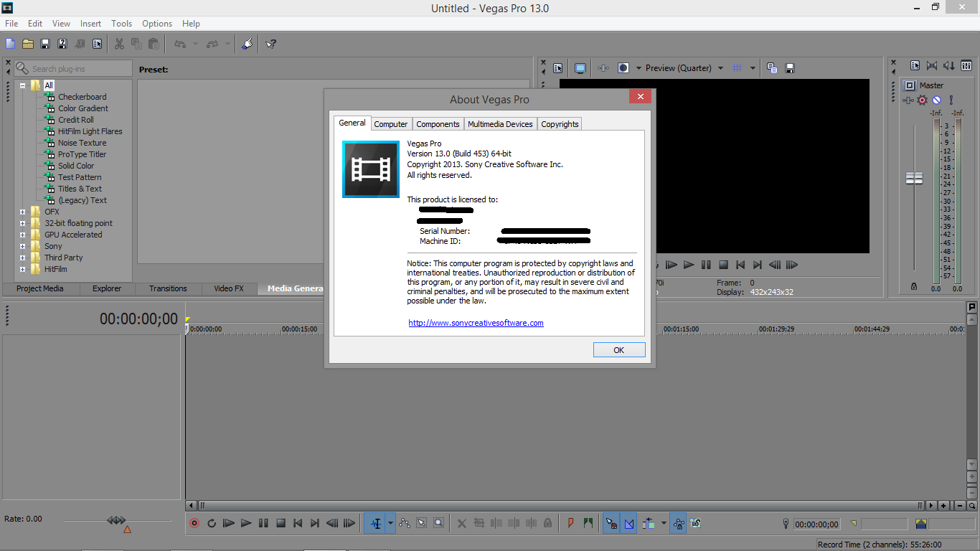The image size is (980, 551).
Task: Copy preview snapshot to clipboard
Action: coord(772,68)
